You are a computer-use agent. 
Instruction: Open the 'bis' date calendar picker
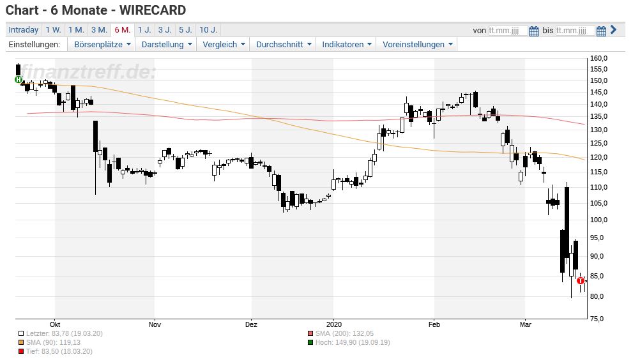(x=601, y=31)
